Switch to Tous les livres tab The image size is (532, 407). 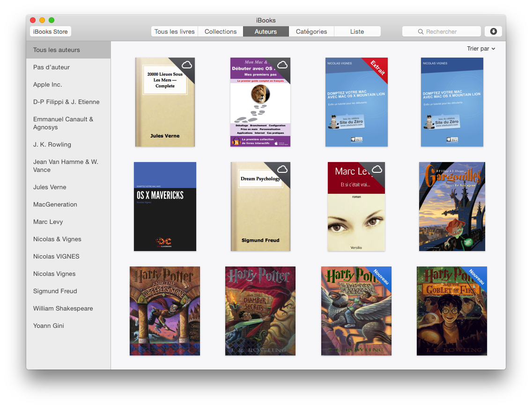click(x=174, y=31)
